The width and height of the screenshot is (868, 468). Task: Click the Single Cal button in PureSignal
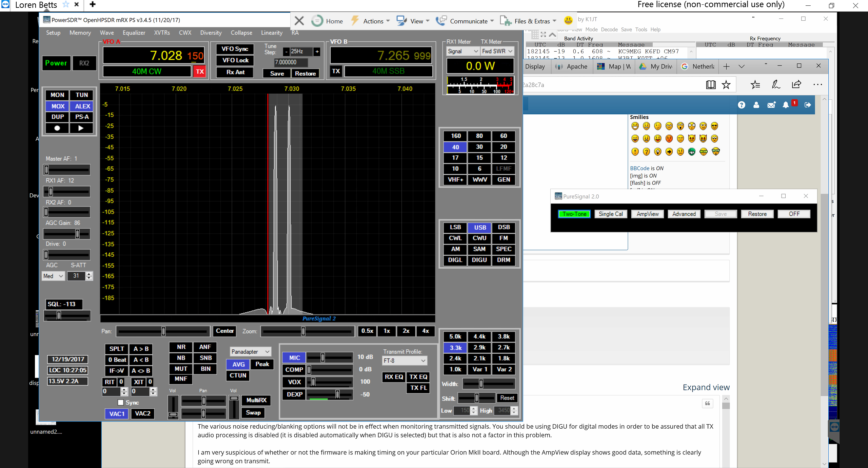(611, 214)
